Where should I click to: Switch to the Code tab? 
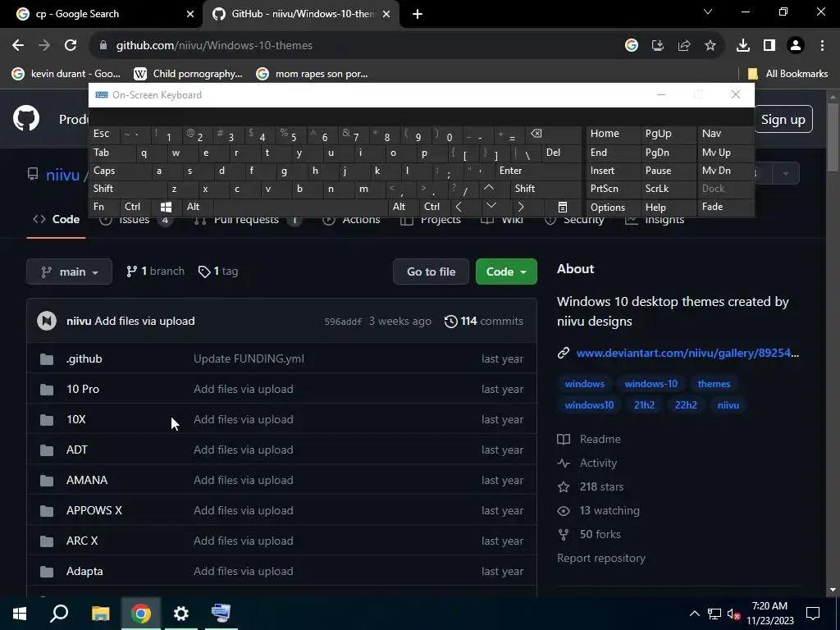pyautogui.click(x=57, y=219)
